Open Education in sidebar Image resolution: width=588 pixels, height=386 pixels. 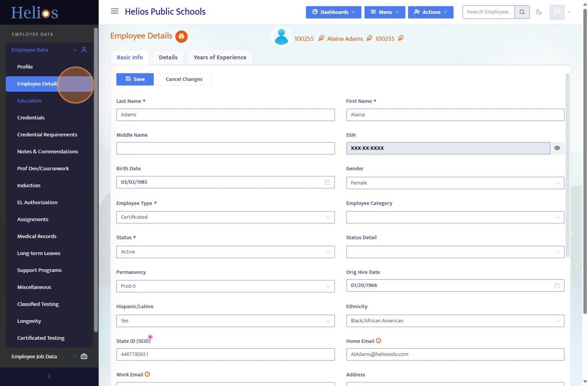29,100
